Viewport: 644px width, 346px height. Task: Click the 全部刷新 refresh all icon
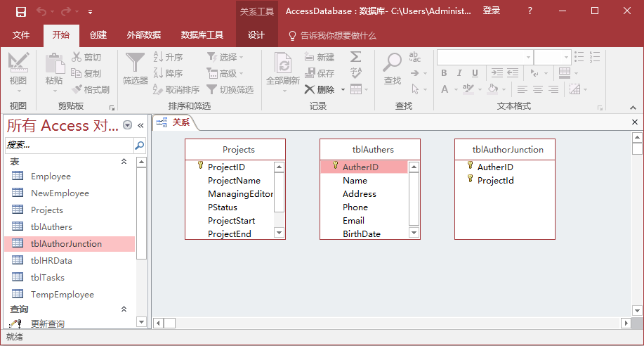click(x=283, y=68)
